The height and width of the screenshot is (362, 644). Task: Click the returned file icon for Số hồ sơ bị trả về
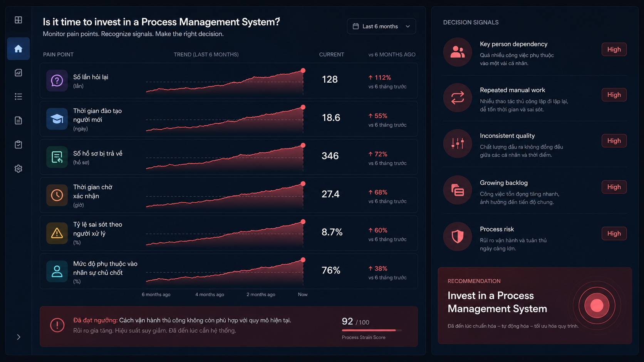(x=57, y=157)
